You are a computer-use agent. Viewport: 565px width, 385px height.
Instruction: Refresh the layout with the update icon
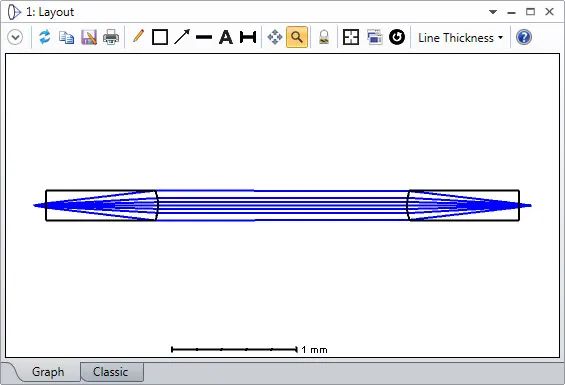45,37
